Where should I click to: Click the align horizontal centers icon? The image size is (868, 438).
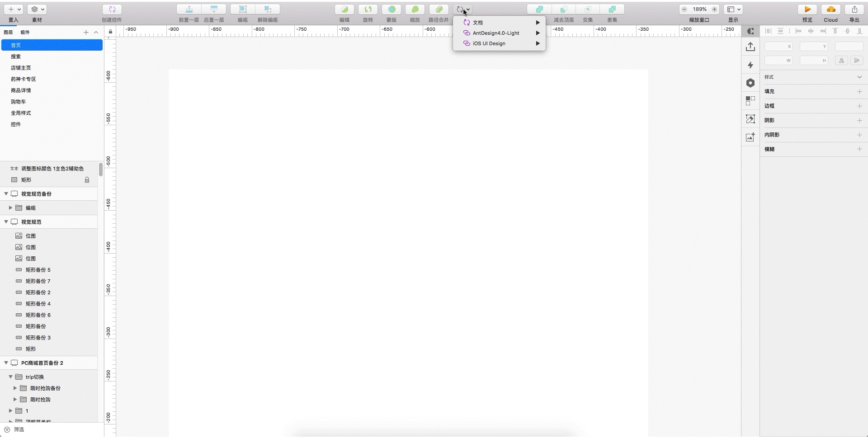(x=811, y=31)
